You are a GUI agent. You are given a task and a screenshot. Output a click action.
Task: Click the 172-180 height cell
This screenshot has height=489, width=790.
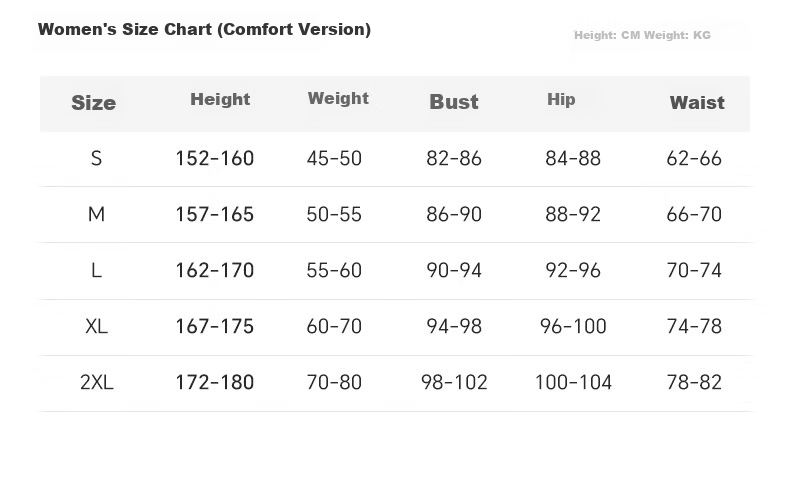pos(215,382)
